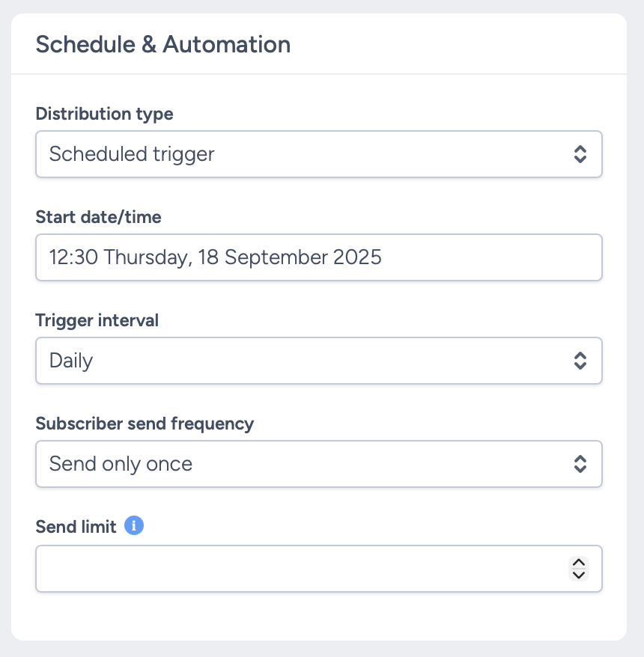Open the Distribution type dropdown
This screenshot has height=657, width=644.
tap(318, 154)
